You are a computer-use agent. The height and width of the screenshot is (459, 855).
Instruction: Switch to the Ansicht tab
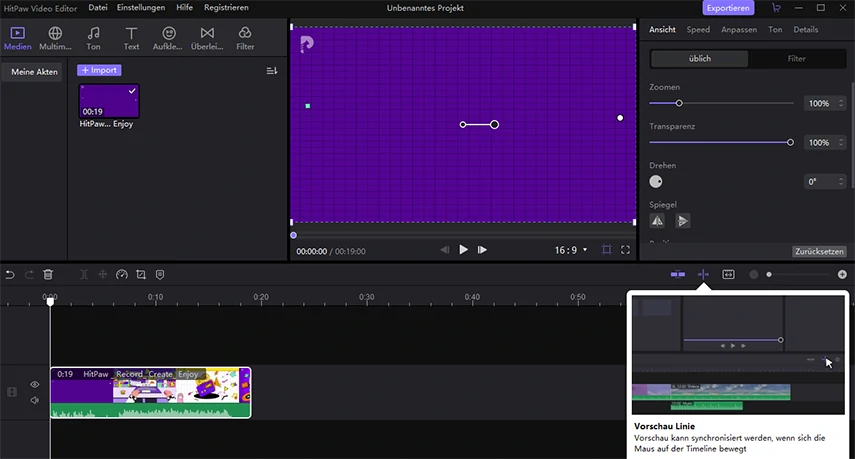(662, 29)
